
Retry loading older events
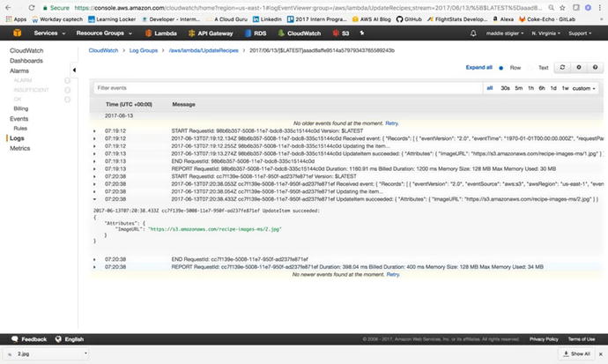391,123
